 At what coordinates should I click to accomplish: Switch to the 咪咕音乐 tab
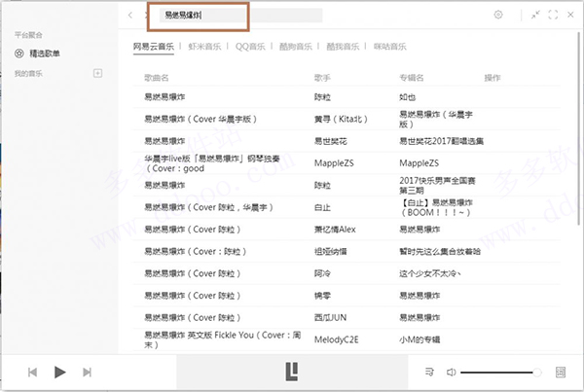390,47
